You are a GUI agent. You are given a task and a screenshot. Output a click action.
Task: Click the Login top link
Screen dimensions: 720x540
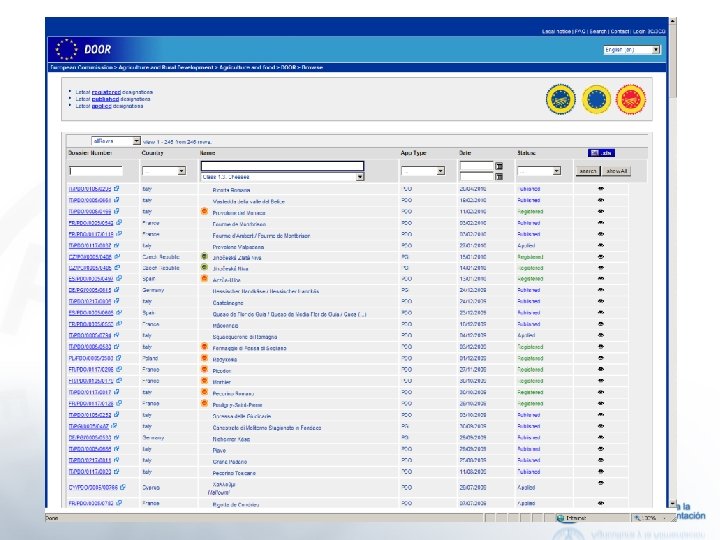639,31
